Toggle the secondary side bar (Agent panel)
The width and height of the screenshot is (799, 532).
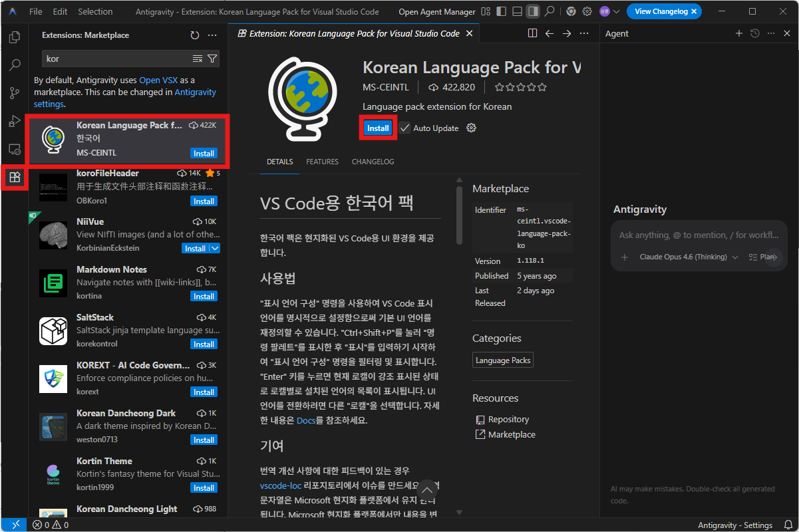coord(533,12)
